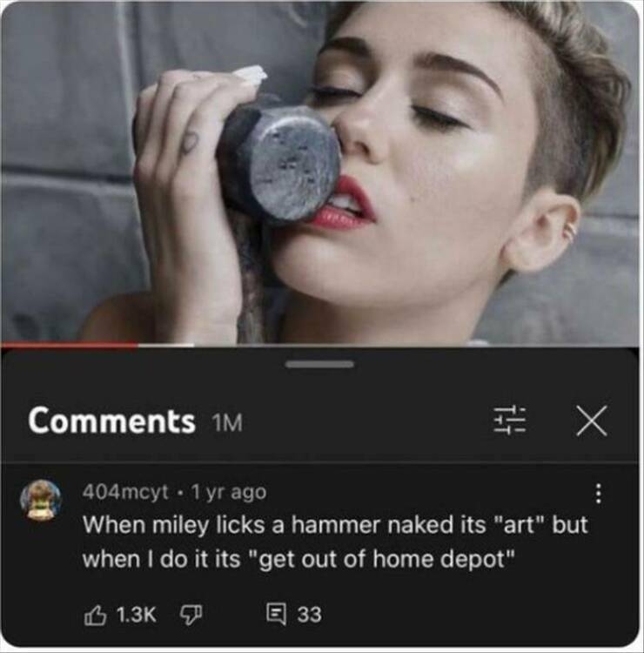Close the Comments panel with X
The height and width of the screenshot is (653, 644).
592,421
